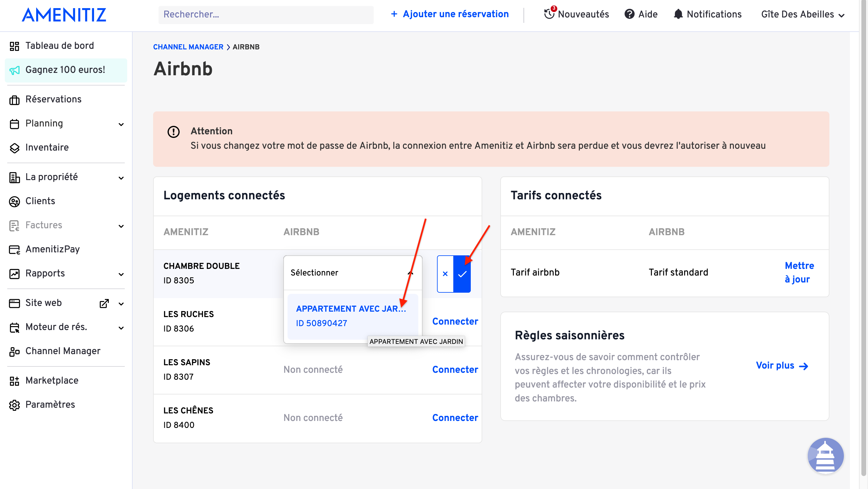The width and height of the screenshot is (868, 489).
Task: Click the Channel Manager icon
Action: (x=14, y=352)
